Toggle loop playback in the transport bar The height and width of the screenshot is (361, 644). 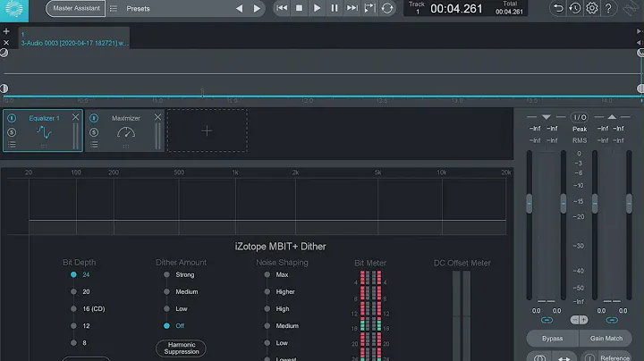[387, 8]
